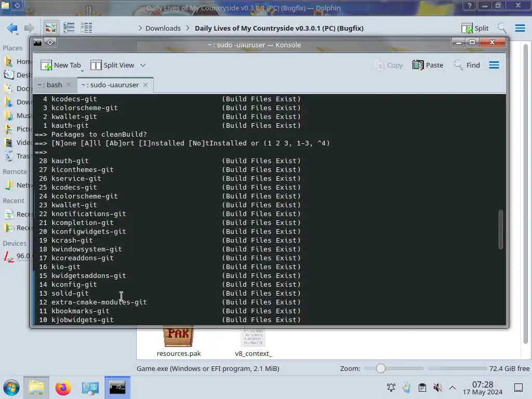Open Dolphin's search magnifier icon
The height and width of the screenshot is (399, 532).
tap(502, 28)
